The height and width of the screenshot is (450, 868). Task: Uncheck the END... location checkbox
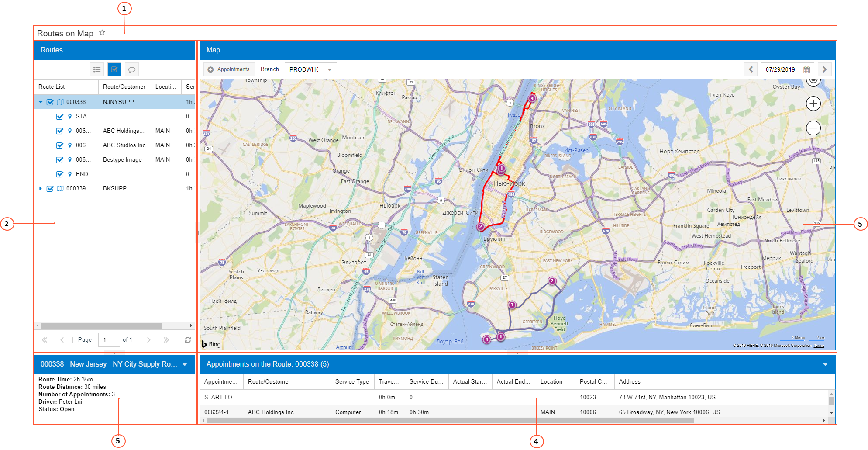pos(60,174)
